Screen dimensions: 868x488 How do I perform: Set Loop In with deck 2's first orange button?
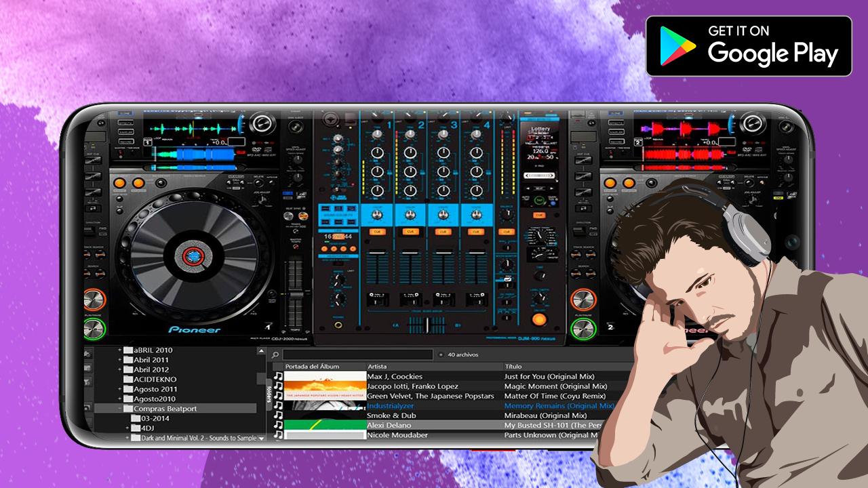pos(609,183)
